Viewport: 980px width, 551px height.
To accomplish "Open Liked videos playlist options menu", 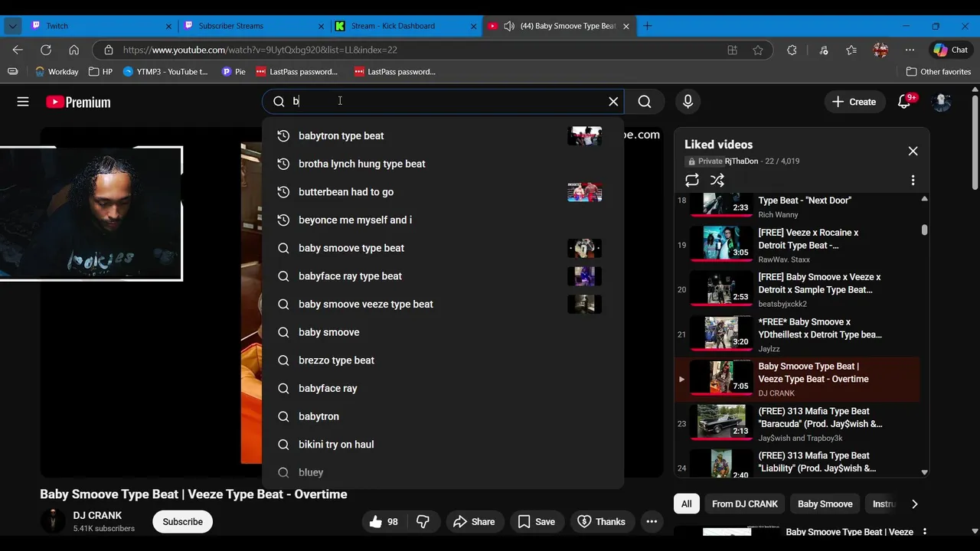I will tap(913, 180).
